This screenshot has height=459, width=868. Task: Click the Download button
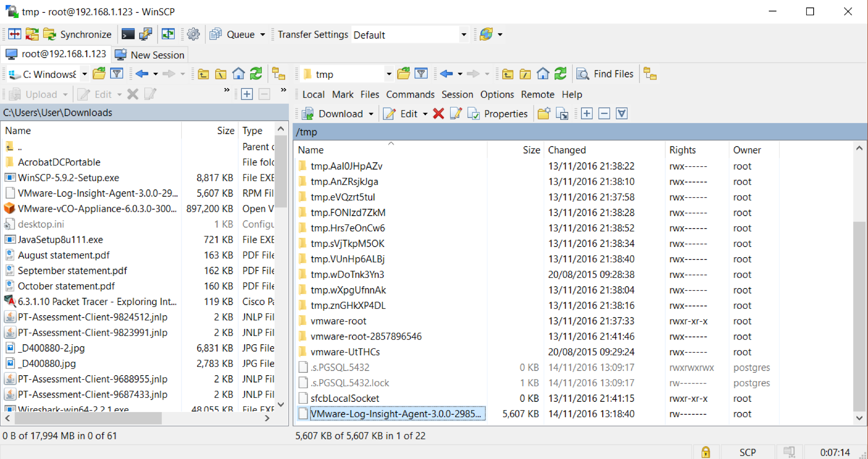333,114
